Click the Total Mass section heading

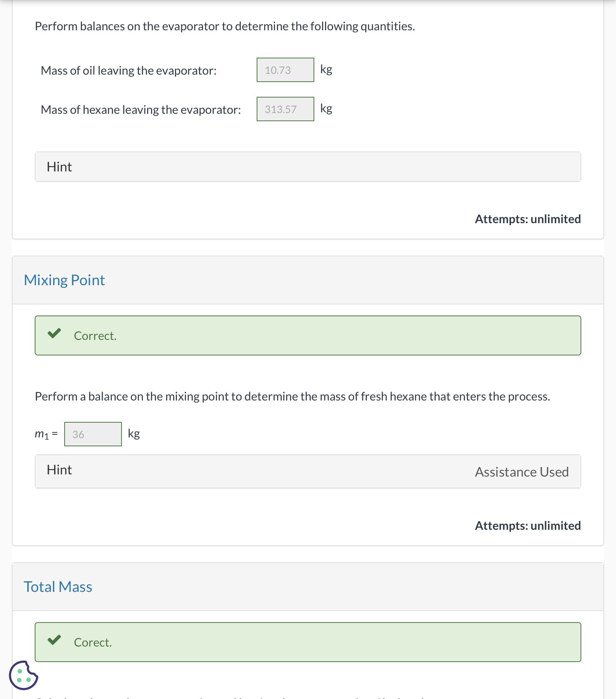pos(58,587)
